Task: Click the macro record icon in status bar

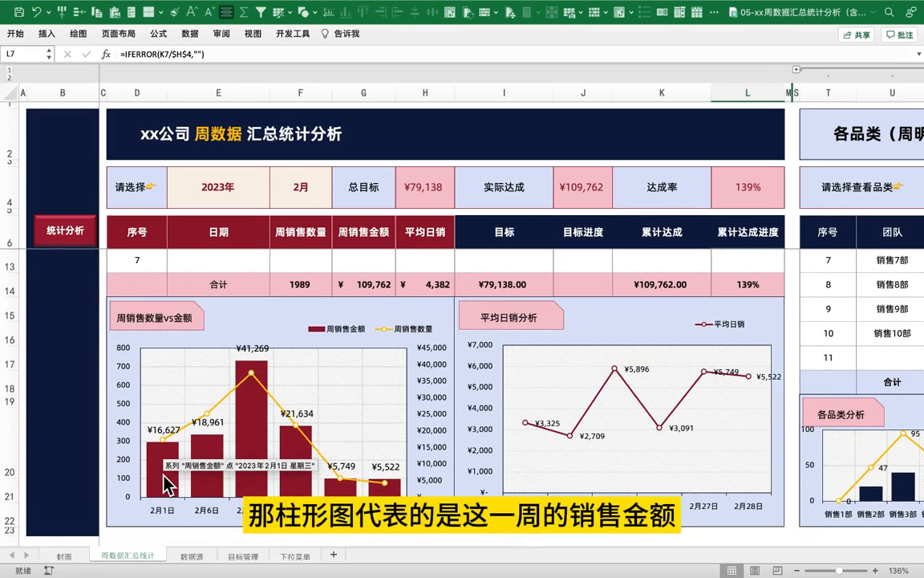Action: 49,570
